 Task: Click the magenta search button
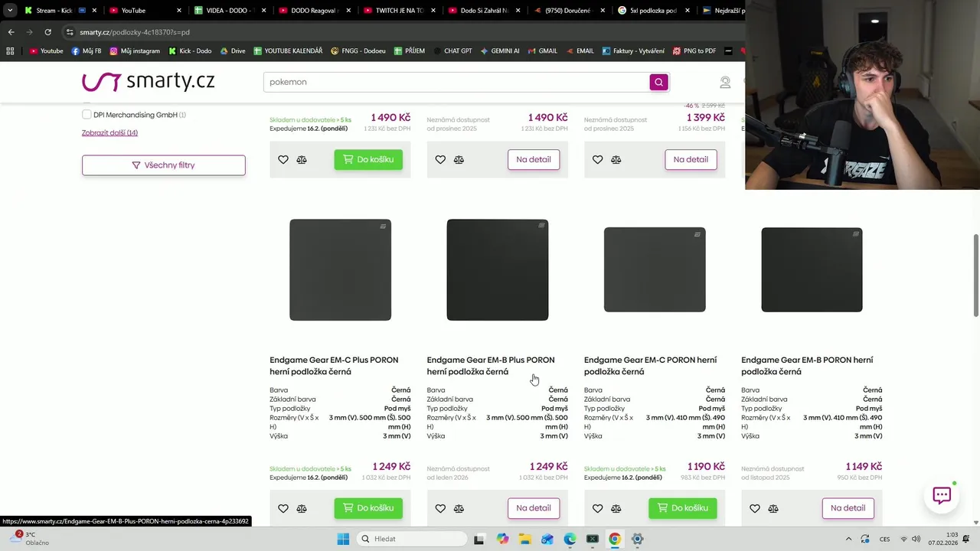tap(658, 82)
